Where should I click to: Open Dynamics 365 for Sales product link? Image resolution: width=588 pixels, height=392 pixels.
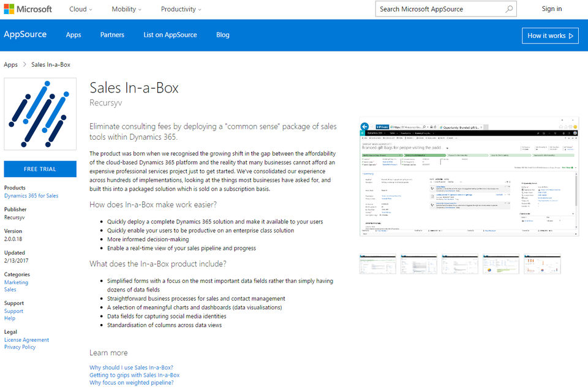click(31, 196)
